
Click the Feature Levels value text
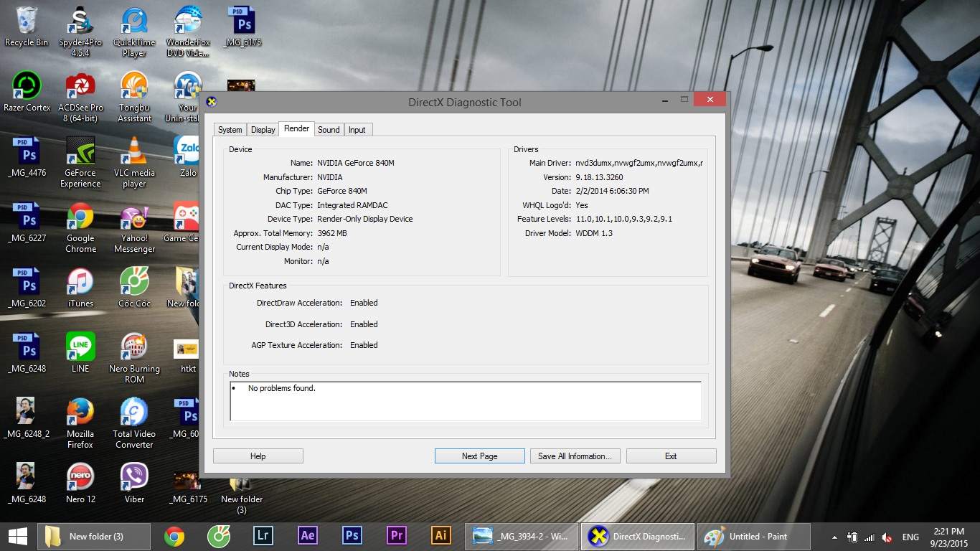pos(624,219)
